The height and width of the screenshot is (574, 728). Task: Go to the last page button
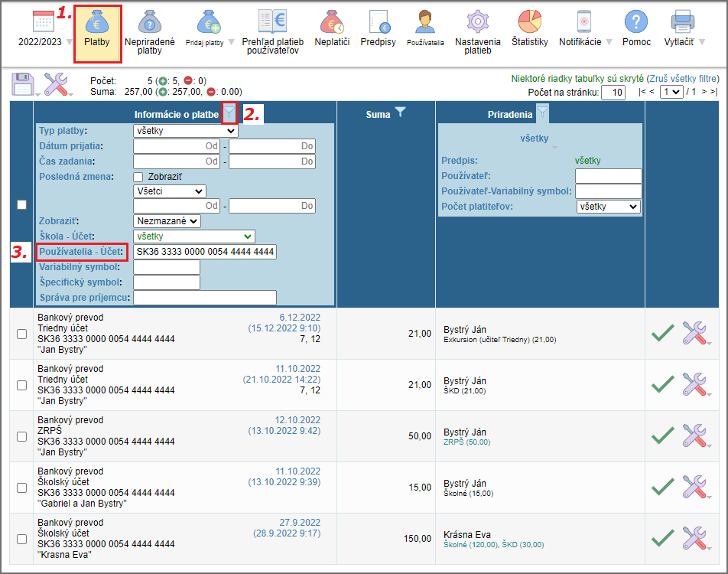714,92
